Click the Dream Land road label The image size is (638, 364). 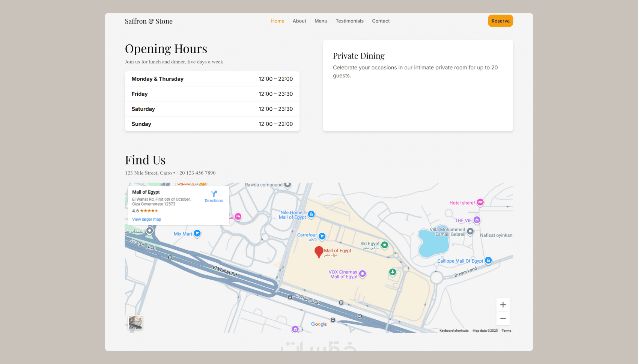[466, 272]
